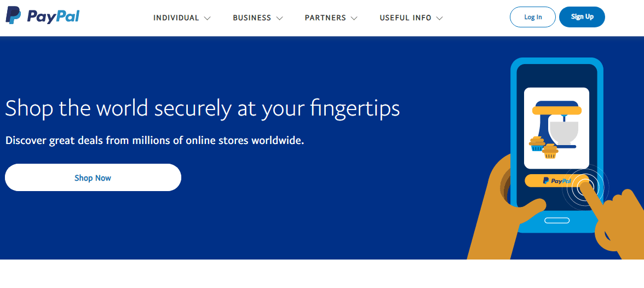Tap the yellow PayPal button on the phone illustration
Viewport: 644px width, 288px height.
(548, 181)
